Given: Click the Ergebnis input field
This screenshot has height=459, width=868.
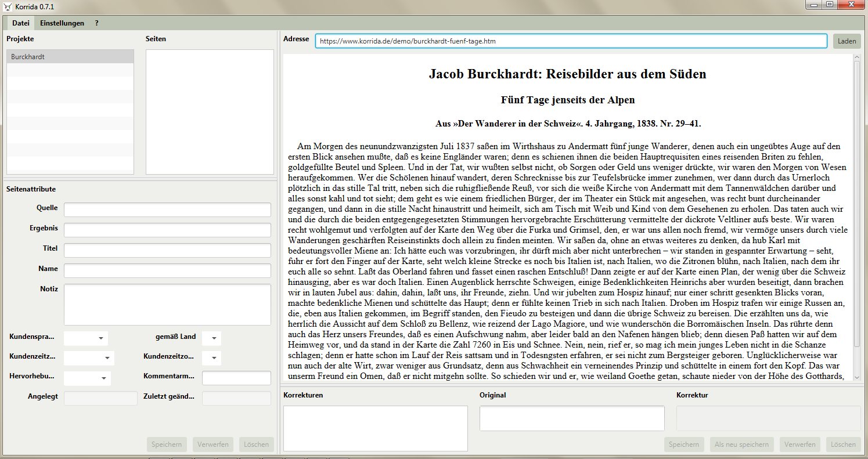Looking at the screenshot, I should tap(167, 230).
